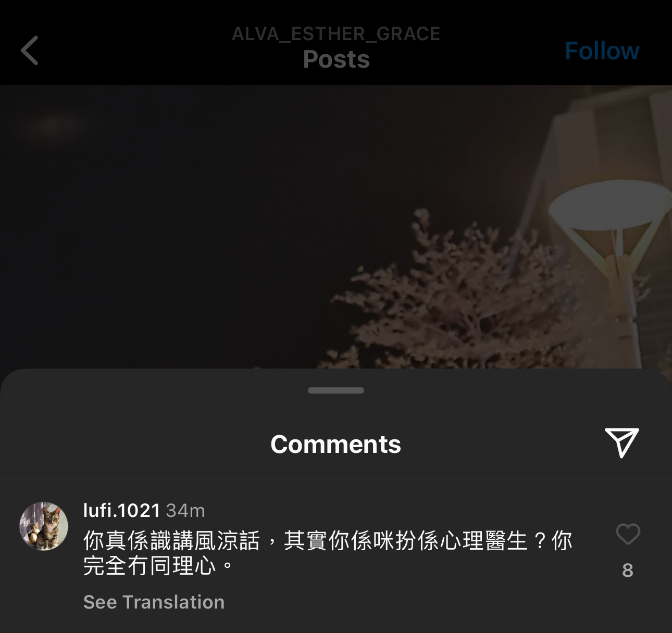Click the 34m comment timestamp
The height and width of the screenshot is (633, 672).
(185, 511)
